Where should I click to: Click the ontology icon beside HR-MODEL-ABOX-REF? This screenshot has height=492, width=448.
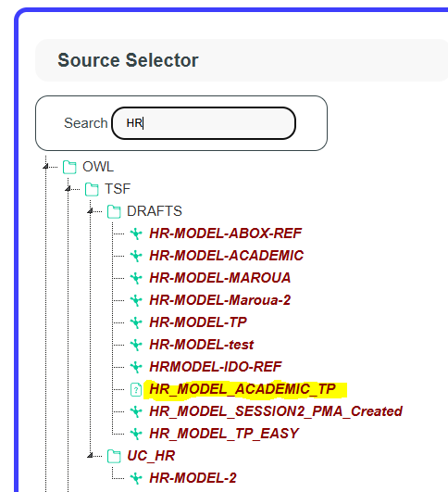136,233
